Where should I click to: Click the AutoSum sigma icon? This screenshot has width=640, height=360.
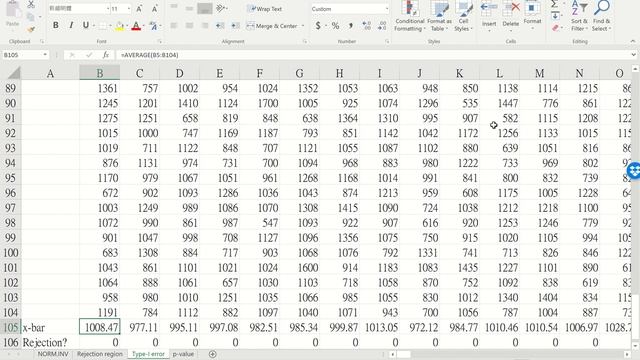[x=554, y=4]
